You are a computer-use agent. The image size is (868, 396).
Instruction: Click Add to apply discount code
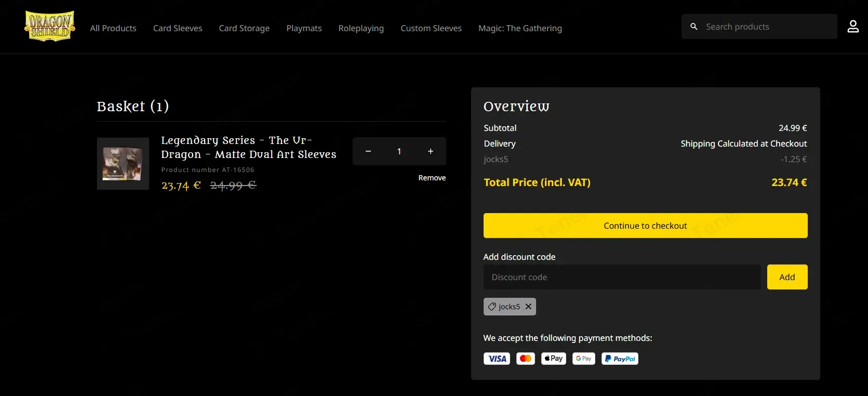pos(786,277)
